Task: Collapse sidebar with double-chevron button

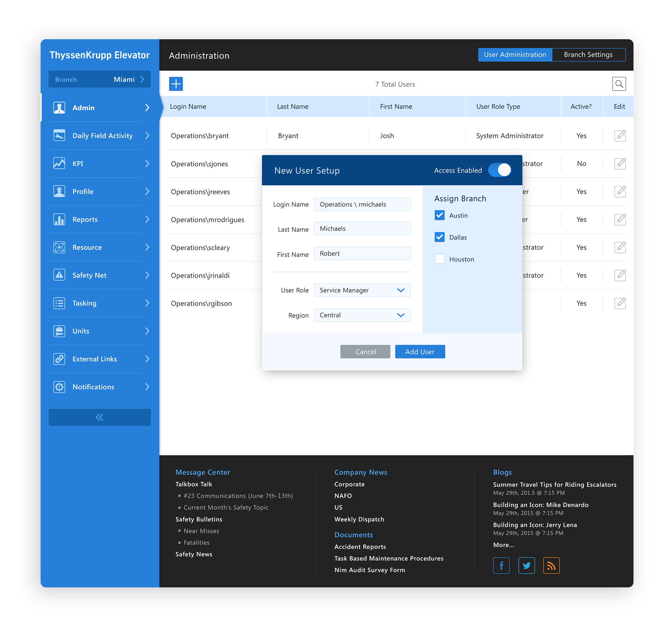Action: pos(99,417)
